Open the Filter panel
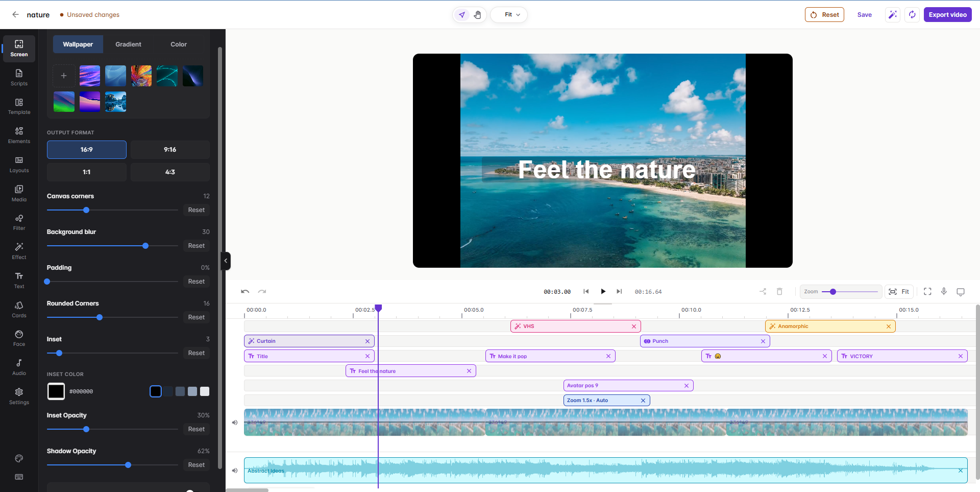The width and height of the screenshot is (980, 492). coord(19,222)
